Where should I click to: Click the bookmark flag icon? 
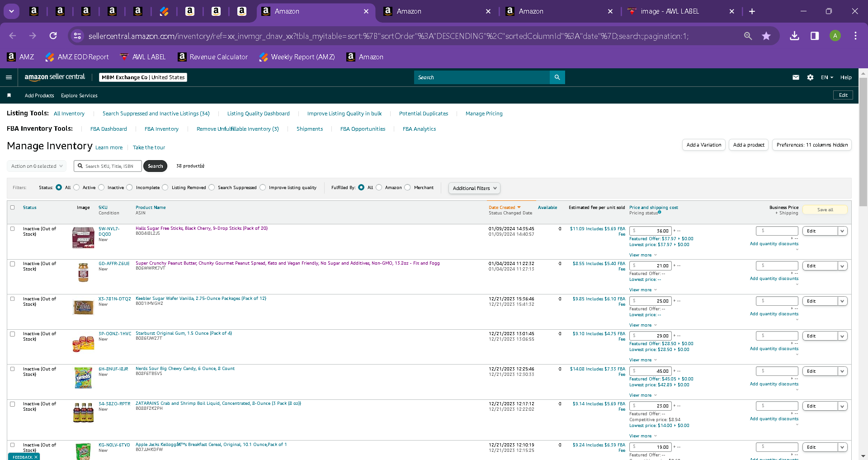(9, 95)
